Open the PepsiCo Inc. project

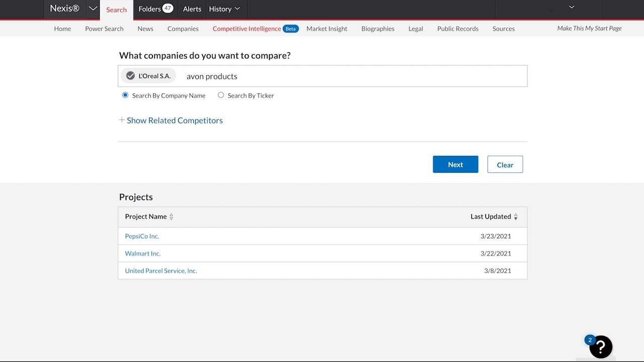coord(142,236)
